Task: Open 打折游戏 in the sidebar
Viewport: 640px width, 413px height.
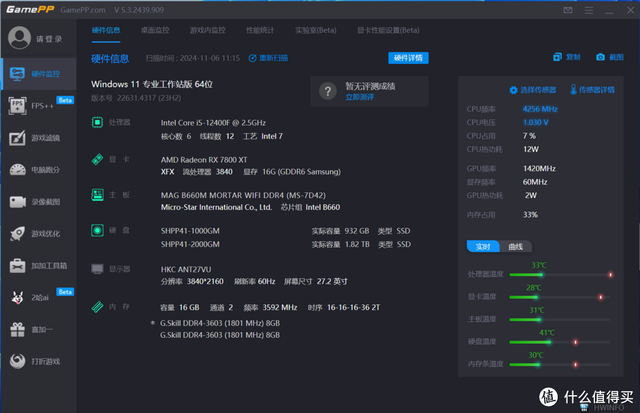Action: 39,361
